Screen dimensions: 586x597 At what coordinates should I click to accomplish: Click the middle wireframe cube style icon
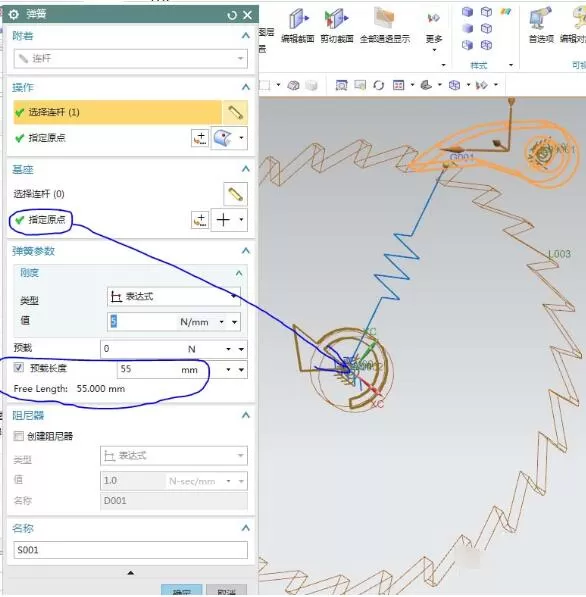pos(486,29)
